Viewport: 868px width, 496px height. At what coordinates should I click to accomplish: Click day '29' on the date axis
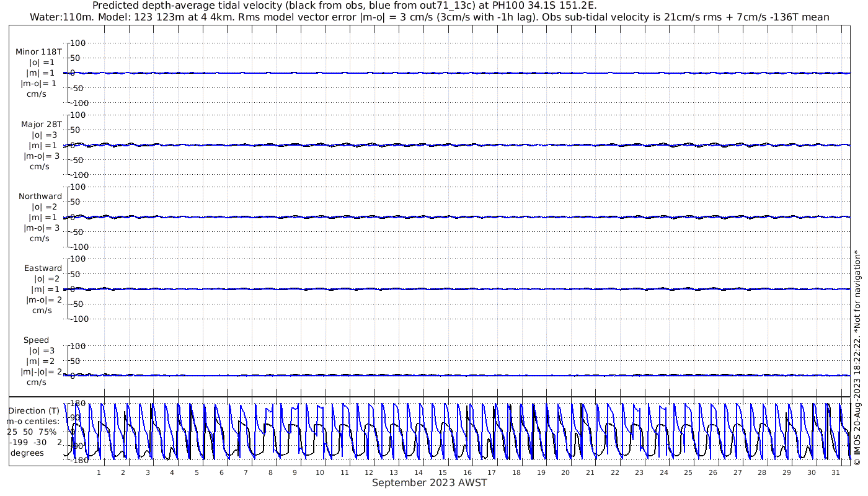tap(787, 472)
